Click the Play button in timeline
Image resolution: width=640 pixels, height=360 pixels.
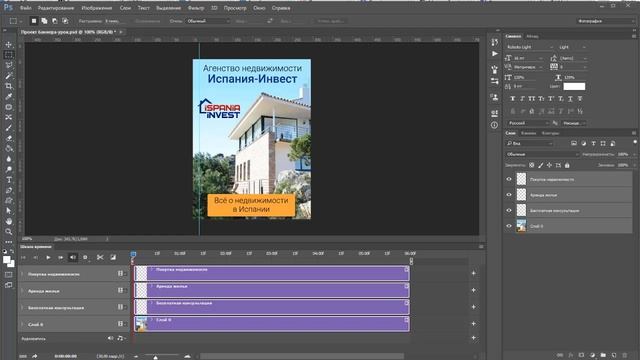[48, 257]
